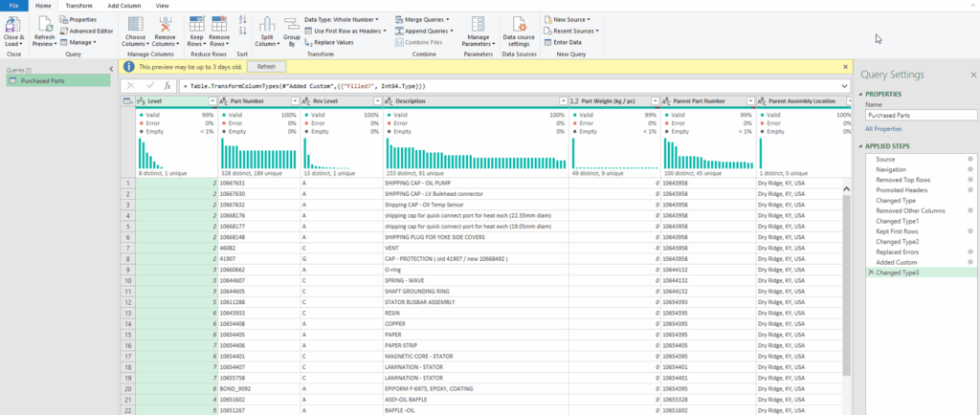Cancel the formula bar edit with X

[131, 86]
